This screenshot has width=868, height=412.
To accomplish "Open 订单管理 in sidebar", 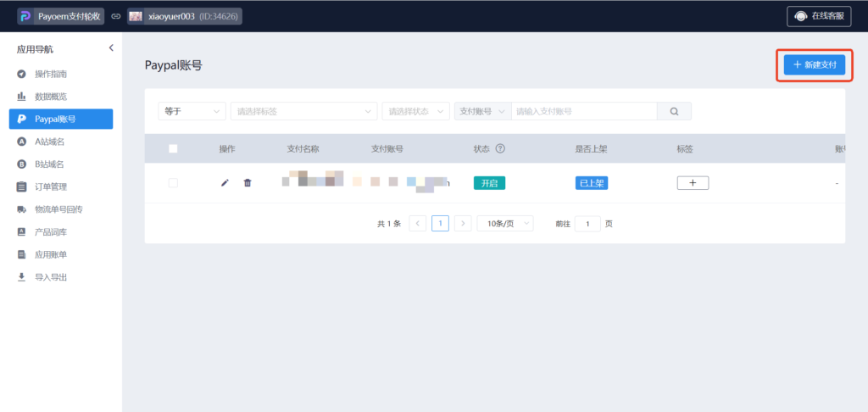I will click(x=51, y=187).
